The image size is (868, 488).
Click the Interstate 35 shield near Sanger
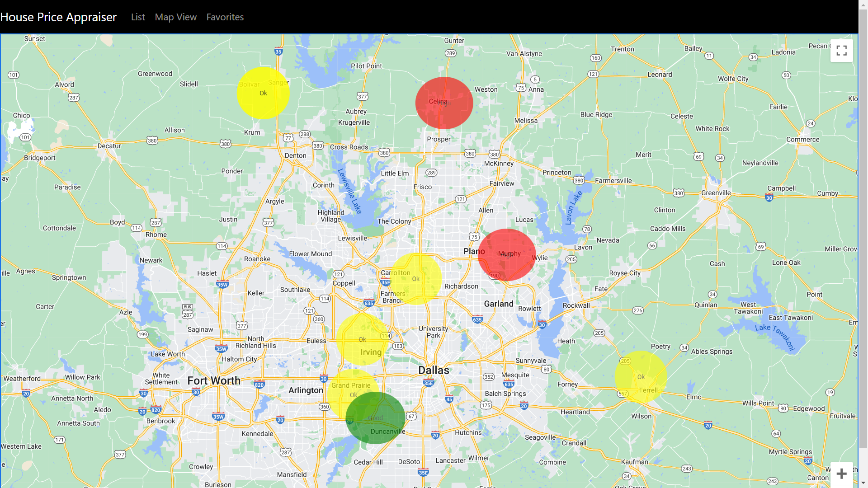coord(278,52)
